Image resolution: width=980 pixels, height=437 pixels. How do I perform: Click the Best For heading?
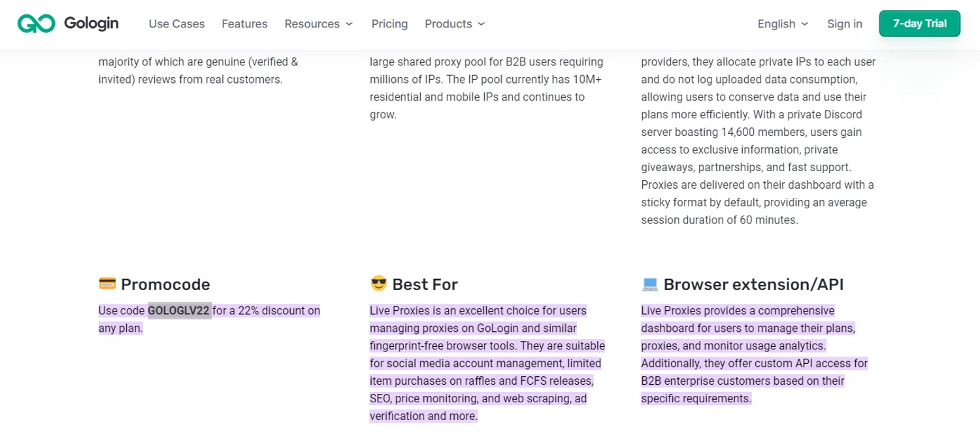(x=425, y=285)
